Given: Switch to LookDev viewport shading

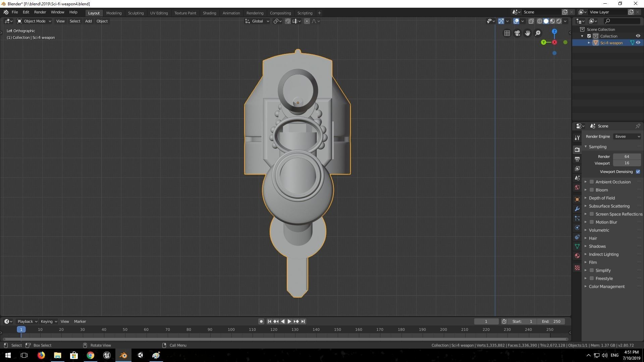Looking at the screenshot, I should [552, 21].
